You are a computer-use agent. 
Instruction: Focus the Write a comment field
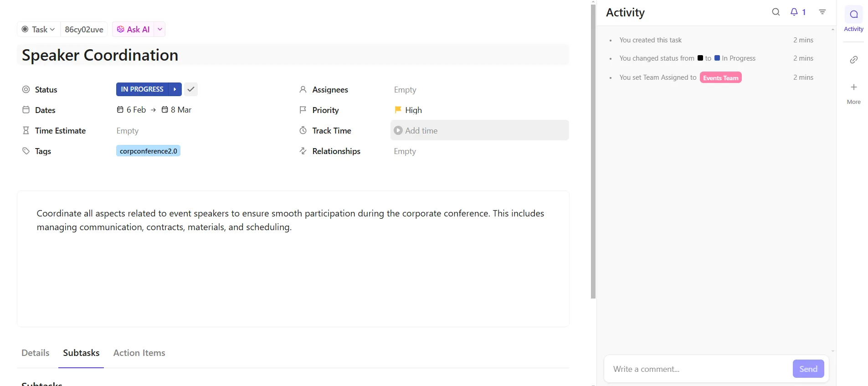pos(698,369)
